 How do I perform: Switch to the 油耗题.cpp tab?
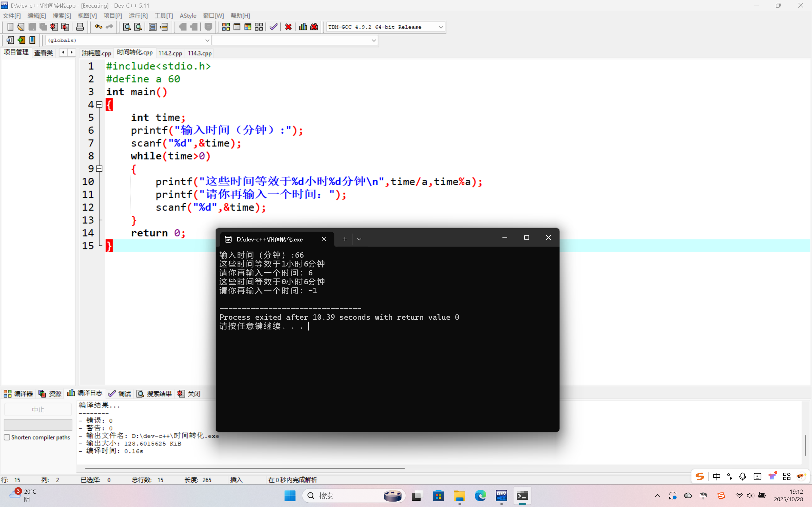pyautogui.click(x=96, y=53)
